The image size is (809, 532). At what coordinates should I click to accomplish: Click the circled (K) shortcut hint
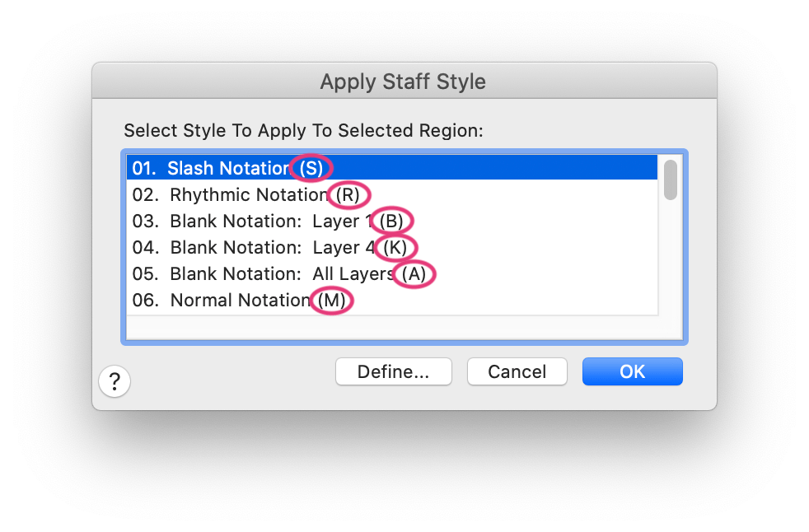tap(395, 248)
